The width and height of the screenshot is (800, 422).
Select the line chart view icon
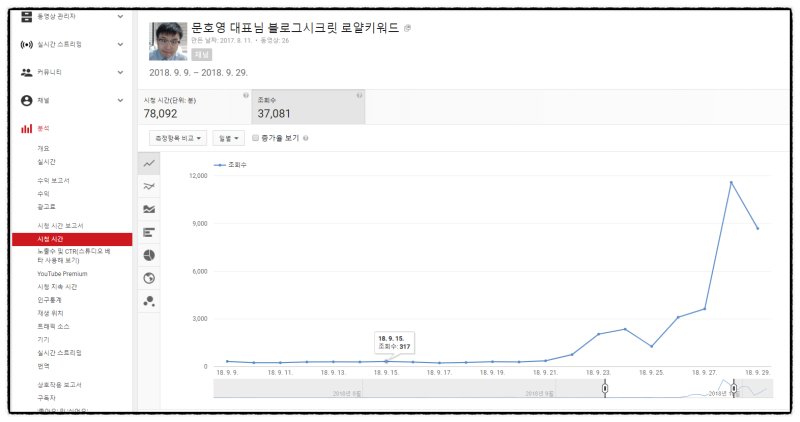point(149,164)
